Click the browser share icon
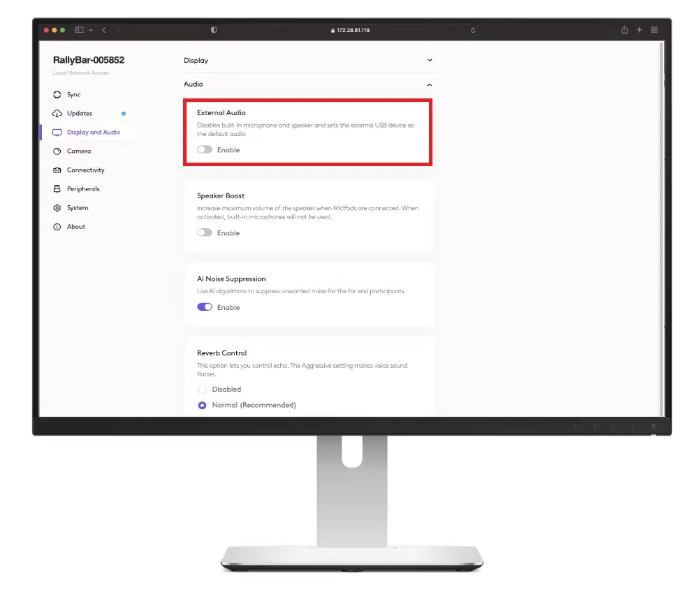The height and width of the screenshot is (592, 700). (624, 30)
